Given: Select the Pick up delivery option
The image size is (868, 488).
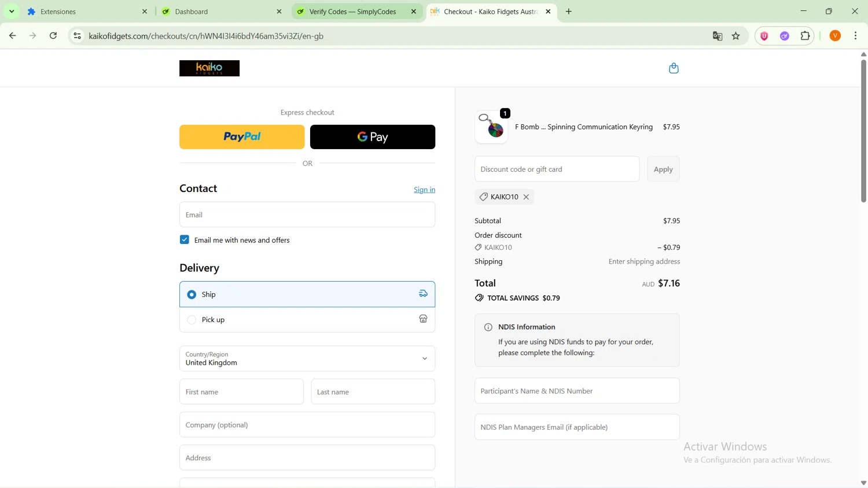Looking at the screenshot, I should coord(307,320).
